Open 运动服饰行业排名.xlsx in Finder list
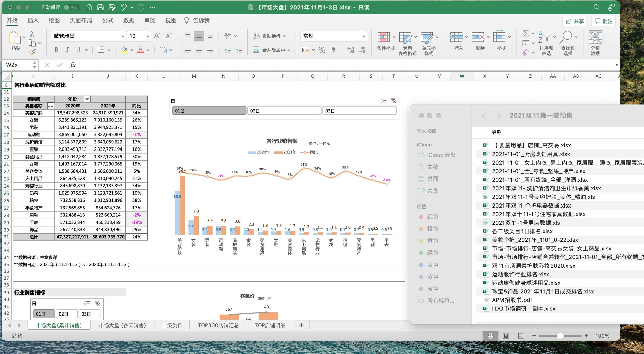Viewport: 644px width, 354px height. pos(520,274)
